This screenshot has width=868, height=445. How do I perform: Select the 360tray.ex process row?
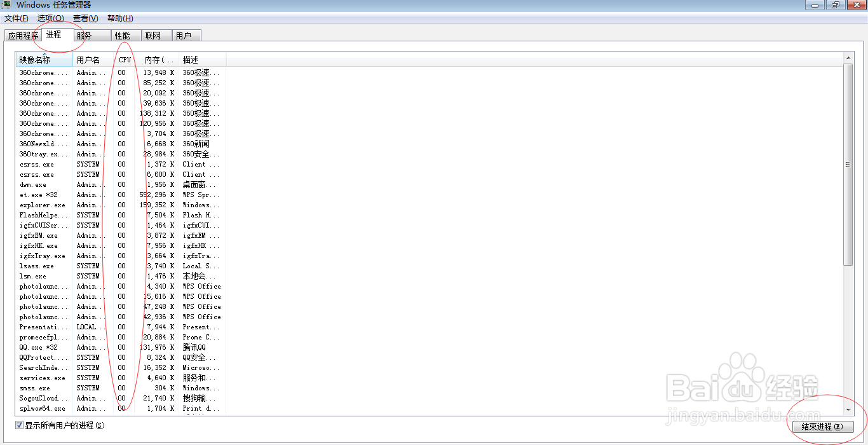point(121,154)
